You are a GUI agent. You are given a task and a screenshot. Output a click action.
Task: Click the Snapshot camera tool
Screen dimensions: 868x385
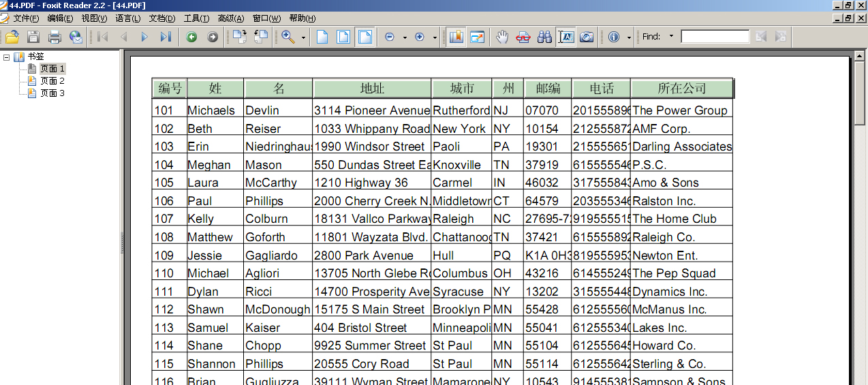(x=587, y=37)
